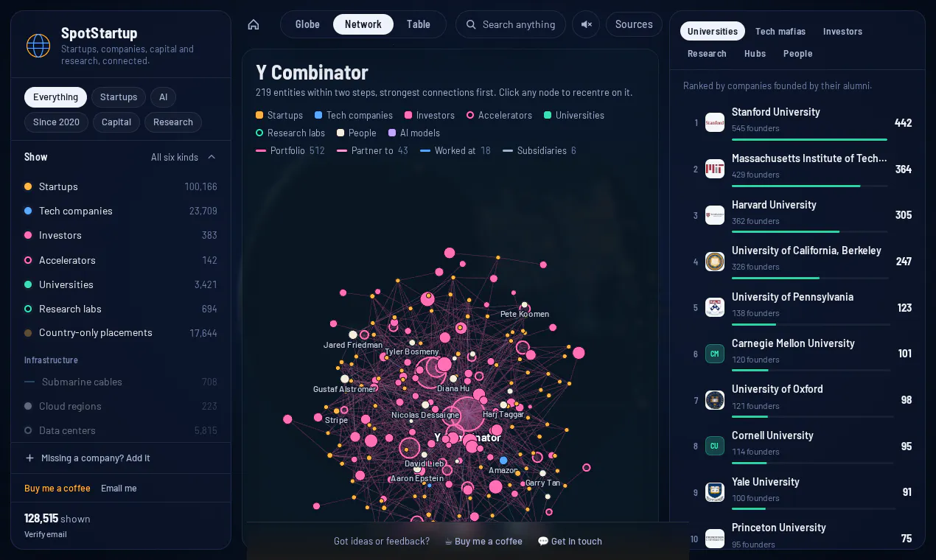Image resolution: width=936 pixels, height=560 pixels.
Task: Select the Garry Tan person node
Action: (542, 474)
